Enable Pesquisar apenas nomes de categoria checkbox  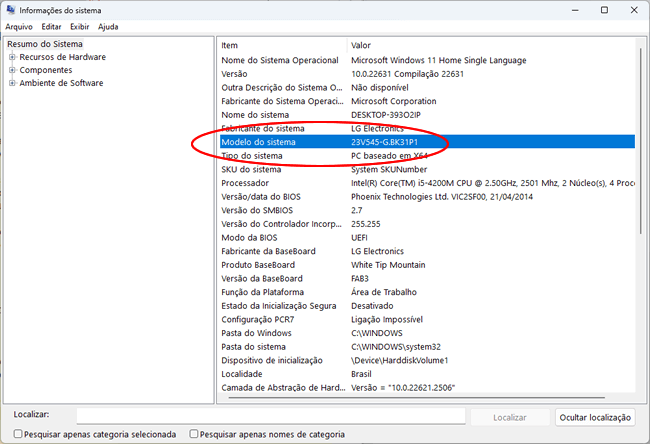tap(194, 434)
